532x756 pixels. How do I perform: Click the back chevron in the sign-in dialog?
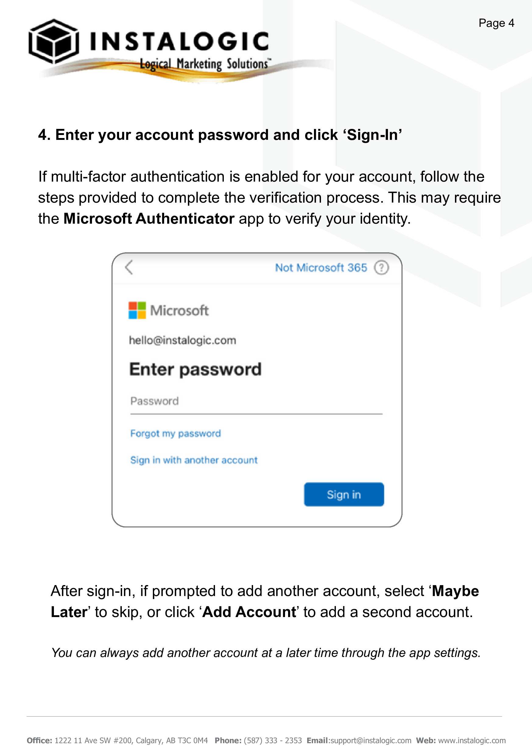click(x=129, y=267)
